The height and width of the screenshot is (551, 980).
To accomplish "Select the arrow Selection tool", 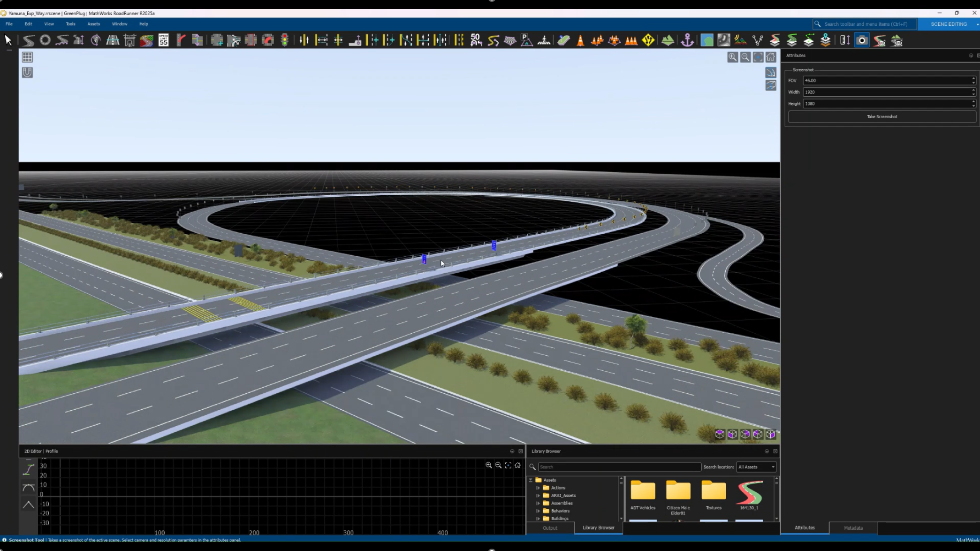I will (x=8, y=40).
